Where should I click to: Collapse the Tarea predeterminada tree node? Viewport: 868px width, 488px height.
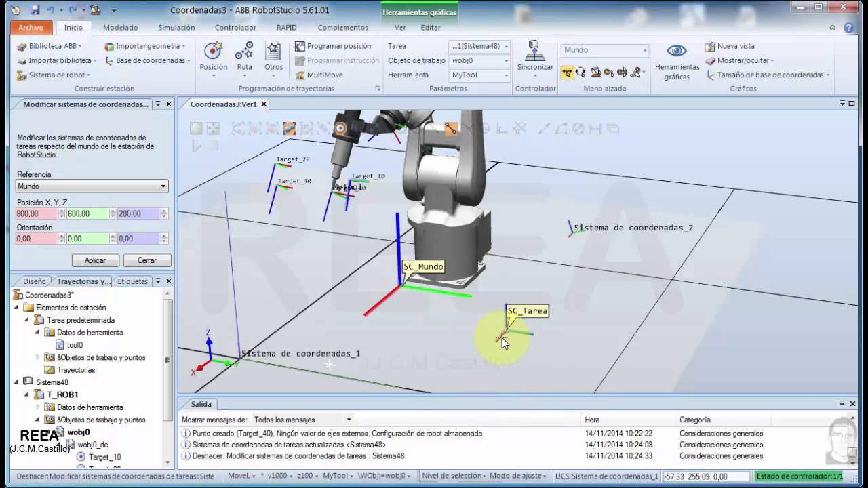coord(27,320)
